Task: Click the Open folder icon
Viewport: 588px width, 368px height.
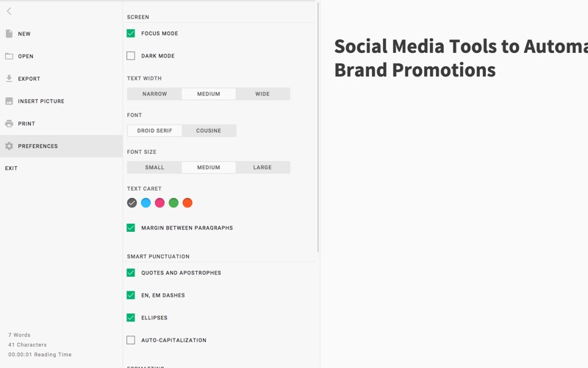Action: [9, 57]
